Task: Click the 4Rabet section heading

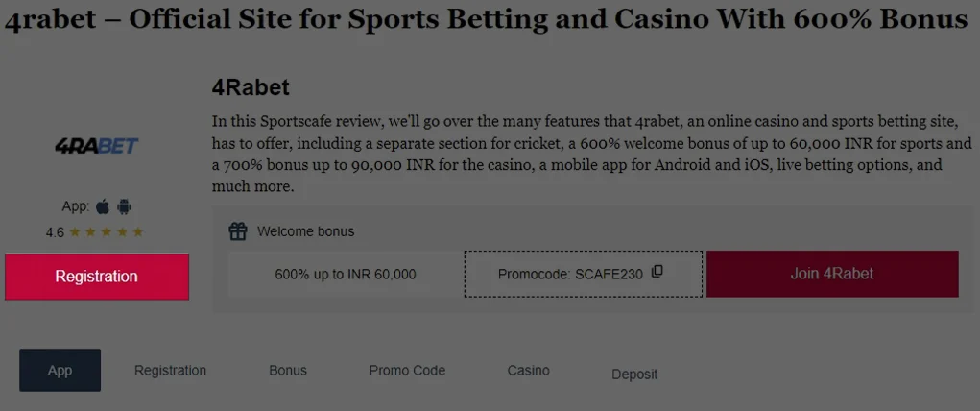Action: pyautogui.click(x=251, y=87)
